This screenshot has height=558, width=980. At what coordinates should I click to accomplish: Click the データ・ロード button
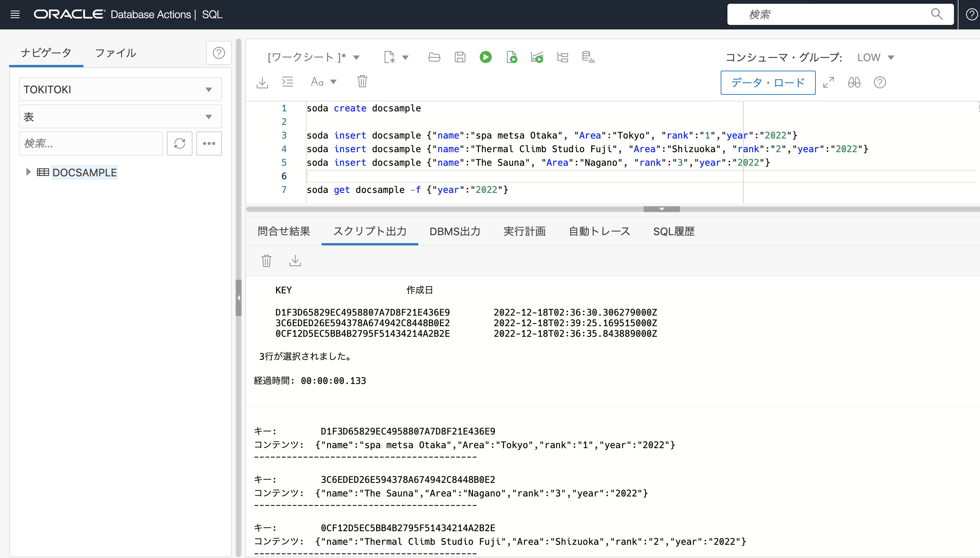[767, 82]
